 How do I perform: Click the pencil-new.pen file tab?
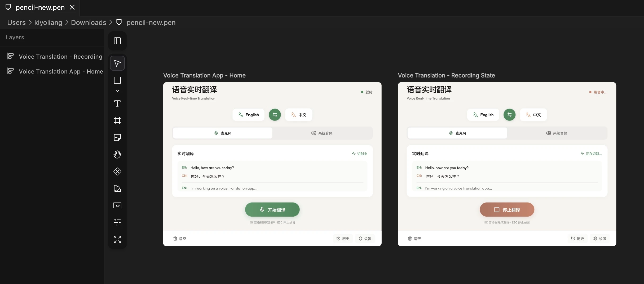click(40, 7)
